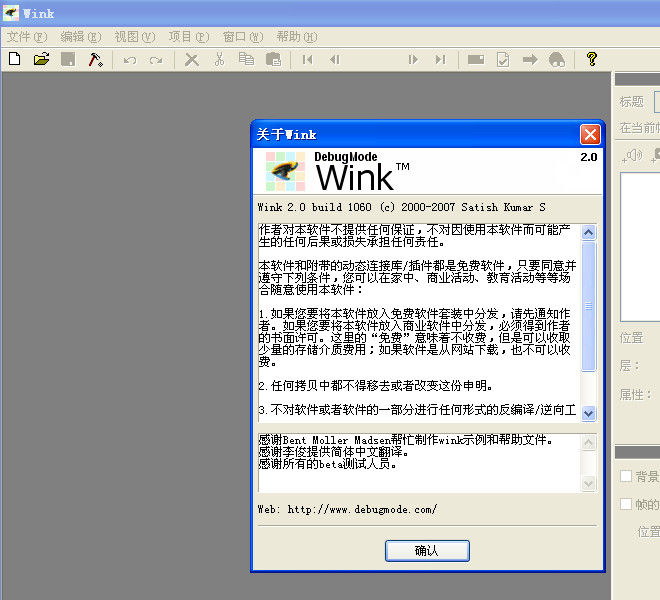The height and width of the screenshot is (600, 660).
Task: Click the Wink app icon in title bar
Action: point(11,13)
